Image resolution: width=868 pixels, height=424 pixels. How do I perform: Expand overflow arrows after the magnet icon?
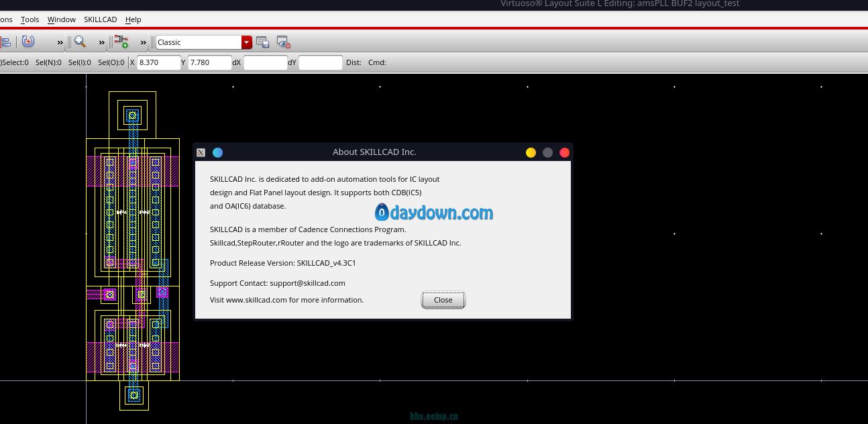click(60, 42)
